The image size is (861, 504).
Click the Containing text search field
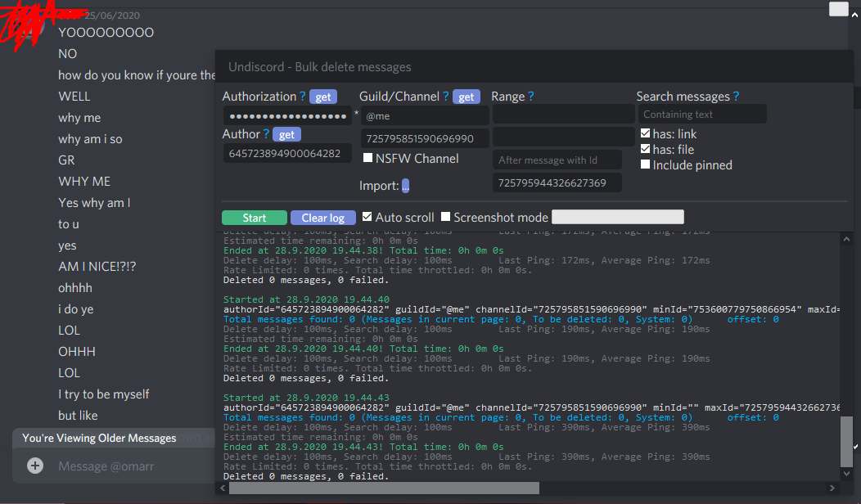pos(702,115)
